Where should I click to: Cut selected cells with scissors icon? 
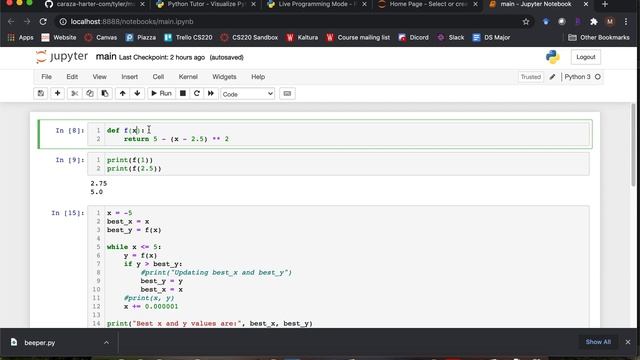(74, 93)
